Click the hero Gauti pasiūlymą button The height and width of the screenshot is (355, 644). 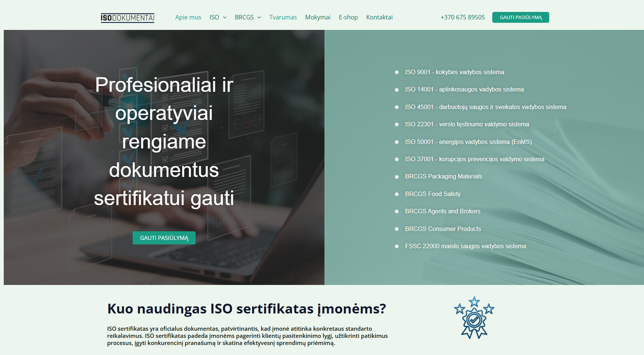(164, 238)
